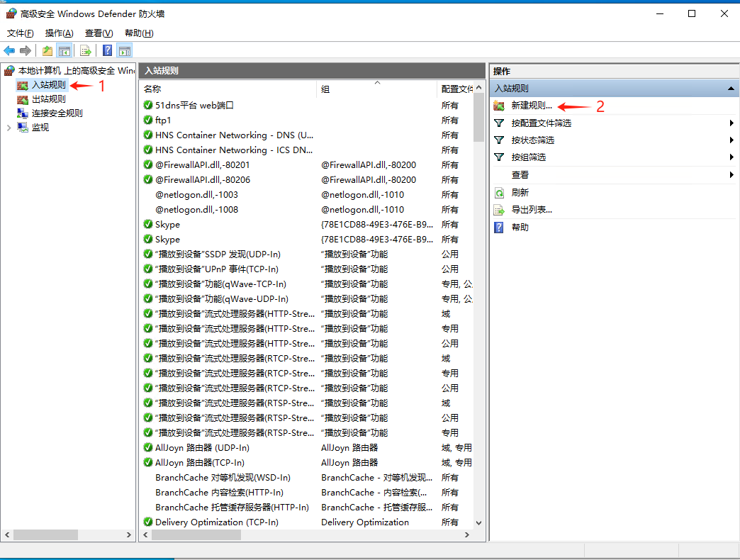Click the blue Back arrow in toolbar

point(9,50)
